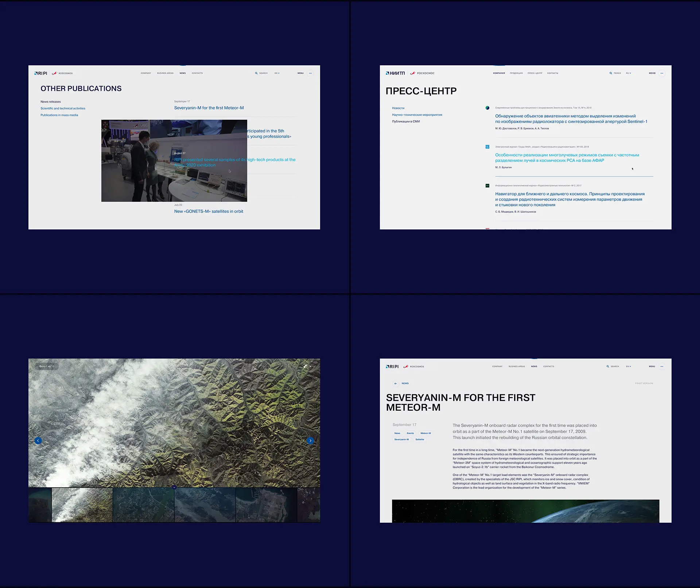Open Поиск search on the Пресс-центр page
The image size is (700, 588).
pos(615,73)
